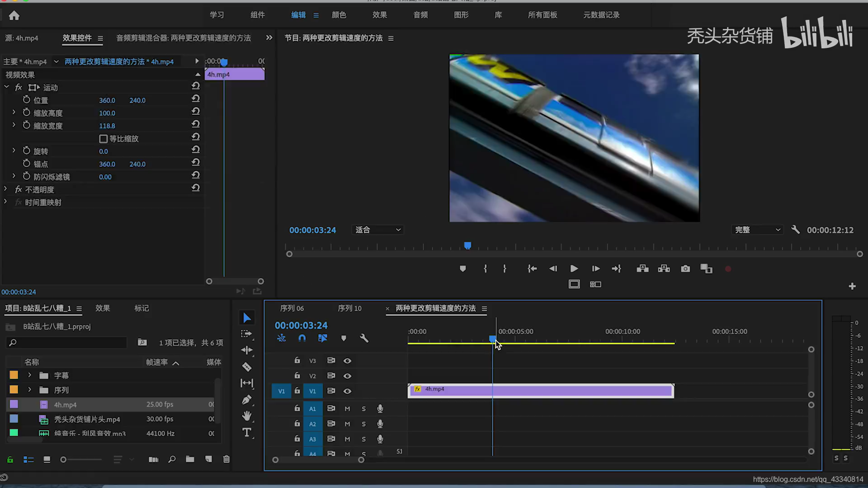
Task: Switch to the 颜色 workspace tab
Action: pyautogui.click(x=339, y=15)
